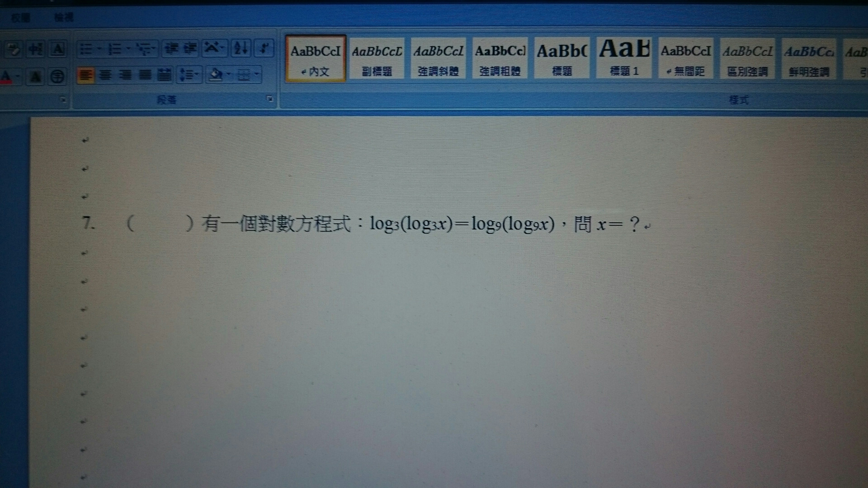Launch the Font dialog box
The height and width of the screenshot is (488, 868).
(x=63, y=99)
